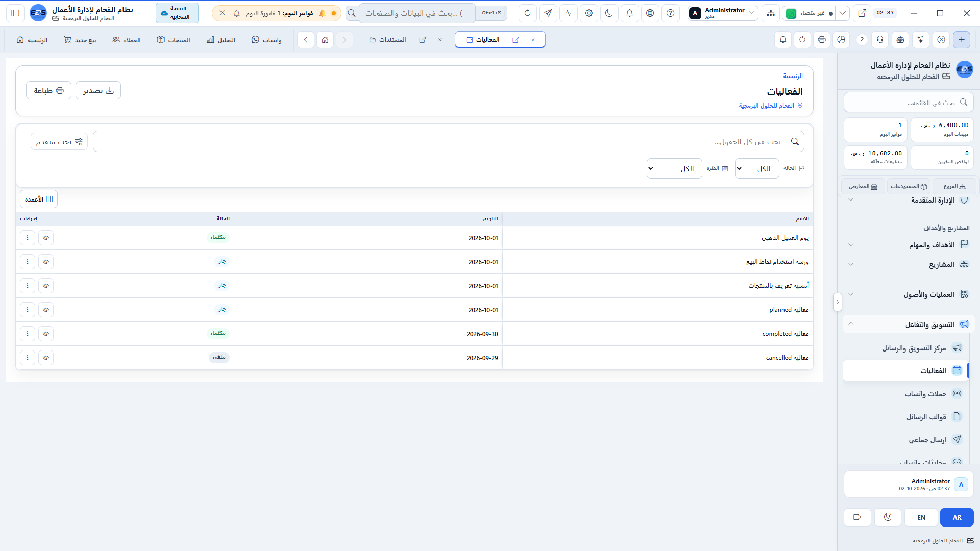Click the refresh icon in top toolbar
This screenshot has width=980, height=551.
[527, 13]
